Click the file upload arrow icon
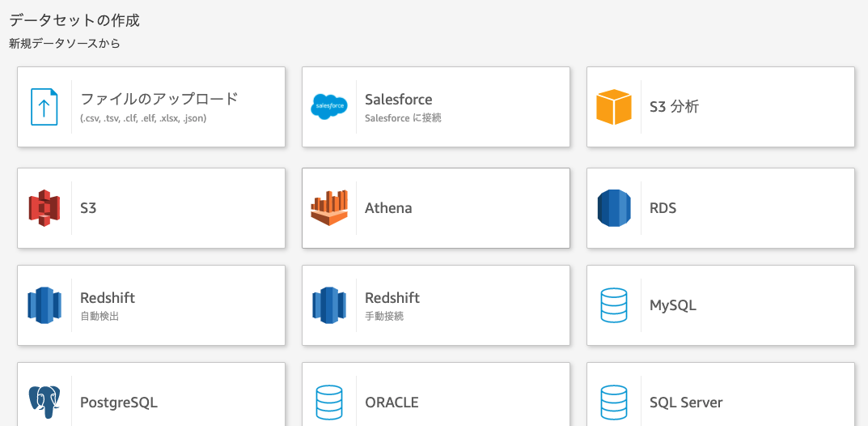This screenshot has width=868, height=426. (44, 107)
